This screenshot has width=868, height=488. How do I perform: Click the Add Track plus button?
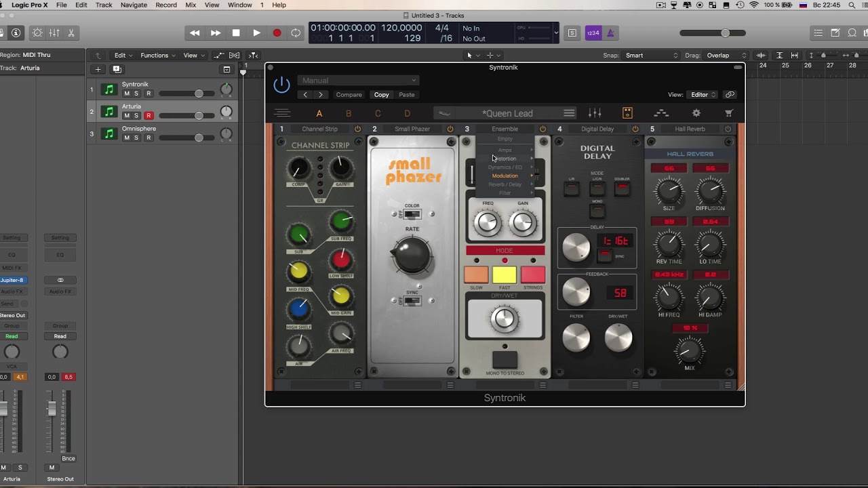click(98, 69)
